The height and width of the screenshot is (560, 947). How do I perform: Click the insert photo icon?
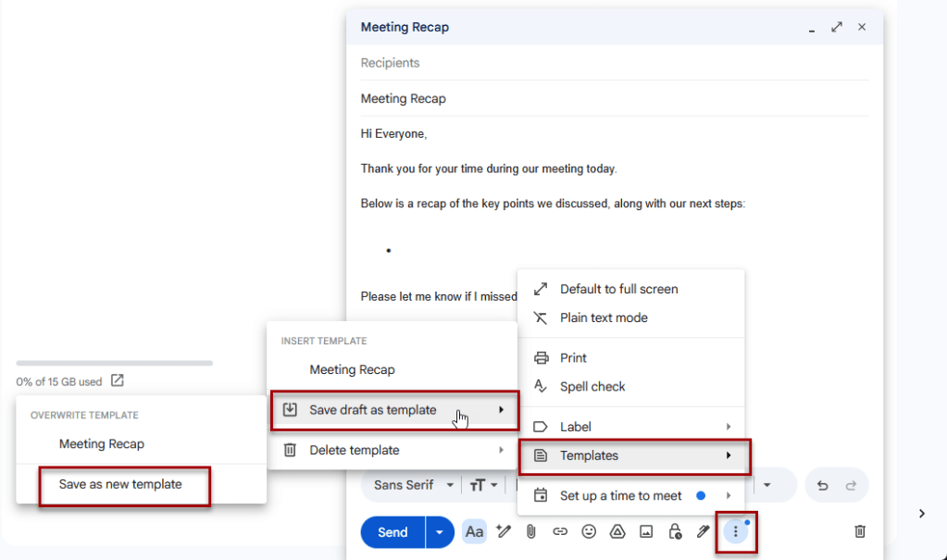click(646, 531)
